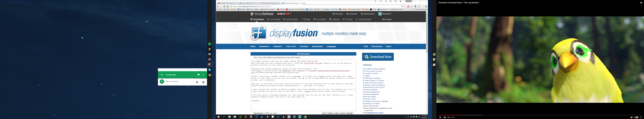Open YouTube video quality settings gear
This screenshot has height=119, width=644.
[x=632, y=117]
